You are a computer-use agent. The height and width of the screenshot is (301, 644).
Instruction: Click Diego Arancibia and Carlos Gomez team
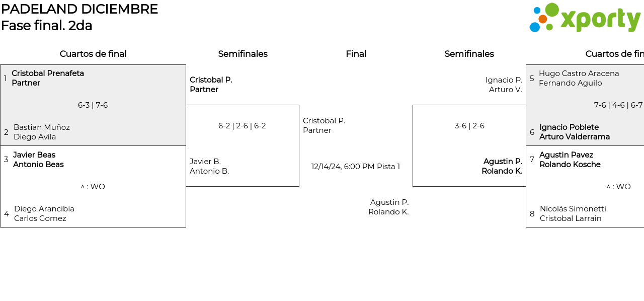point(44,213)
